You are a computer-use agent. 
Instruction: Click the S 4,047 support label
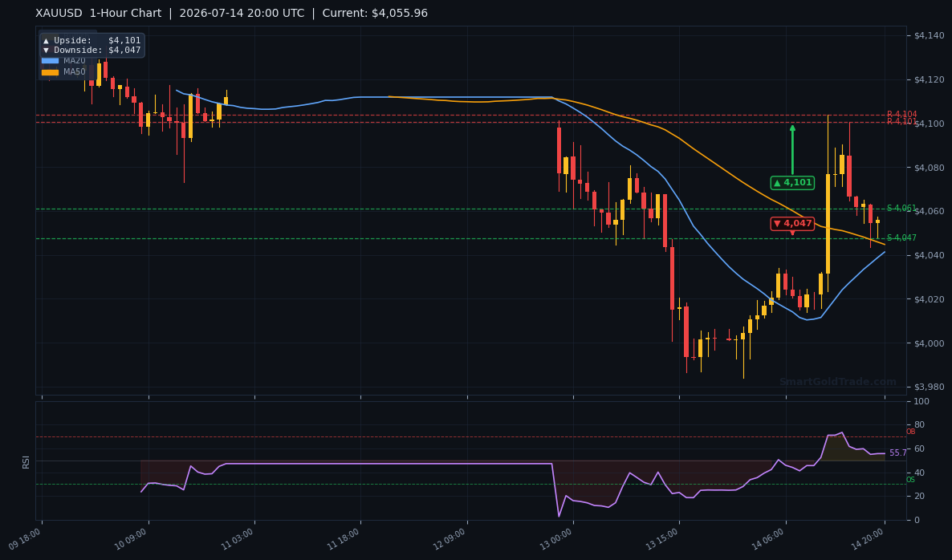click(901, 237)
